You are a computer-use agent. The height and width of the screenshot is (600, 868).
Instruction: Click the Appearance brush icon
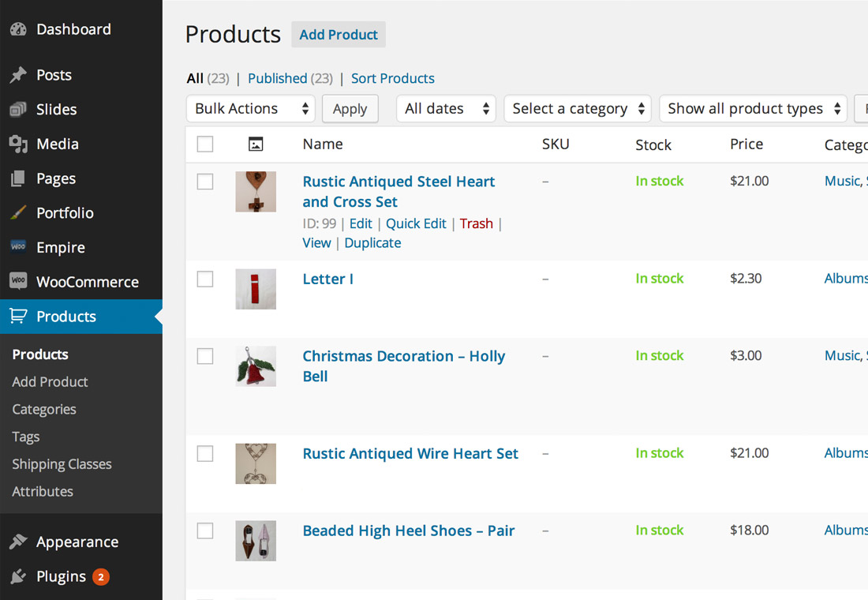click(18, 542)
